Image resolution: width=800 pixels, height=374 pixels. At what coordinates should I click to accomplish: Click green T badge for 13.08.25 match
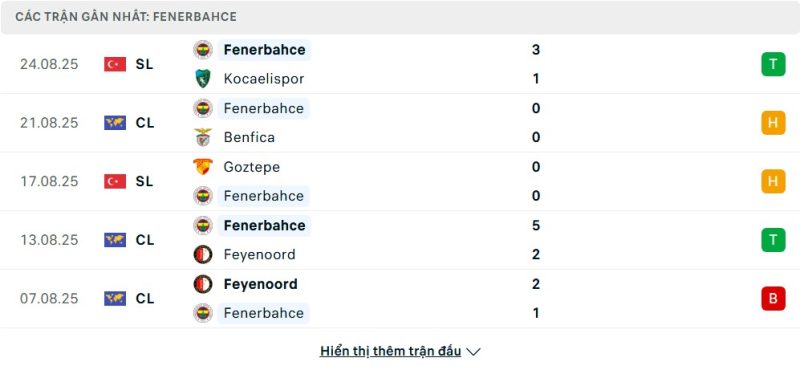tap(773, 240)
